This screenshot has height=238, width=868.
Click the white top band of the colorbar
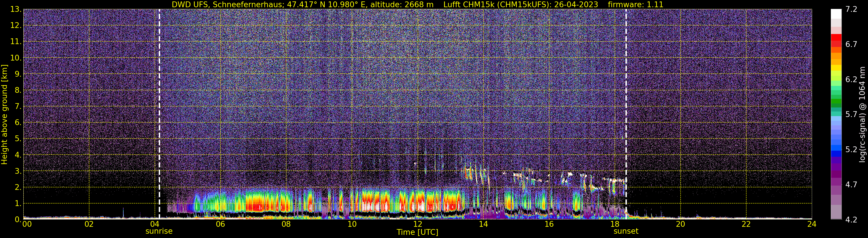coord(836,14)
